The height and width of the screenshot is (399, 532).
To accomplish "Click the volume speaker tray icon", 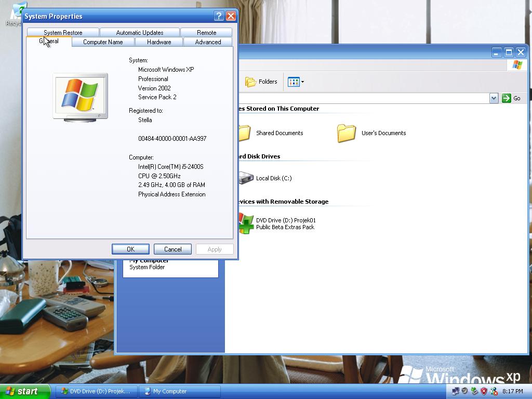I will [x=465, y=391].
